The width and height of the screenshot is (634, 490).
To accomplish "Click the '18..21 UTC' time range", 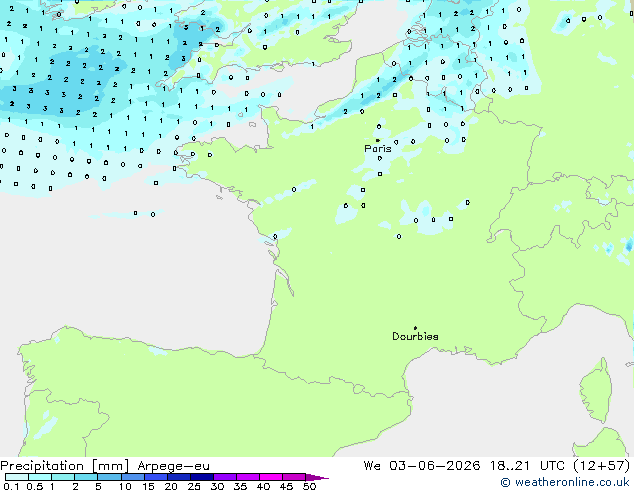I will [530, 466].
